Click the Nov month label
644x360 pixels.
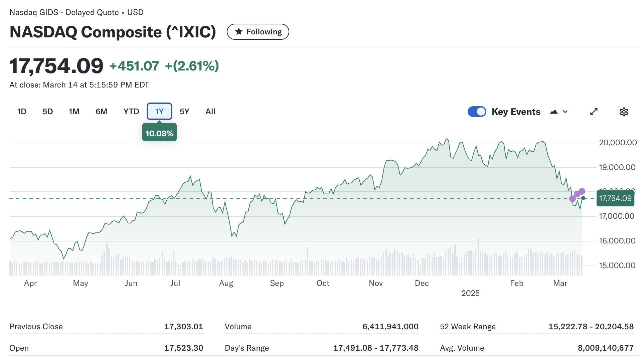click(376, 283)
